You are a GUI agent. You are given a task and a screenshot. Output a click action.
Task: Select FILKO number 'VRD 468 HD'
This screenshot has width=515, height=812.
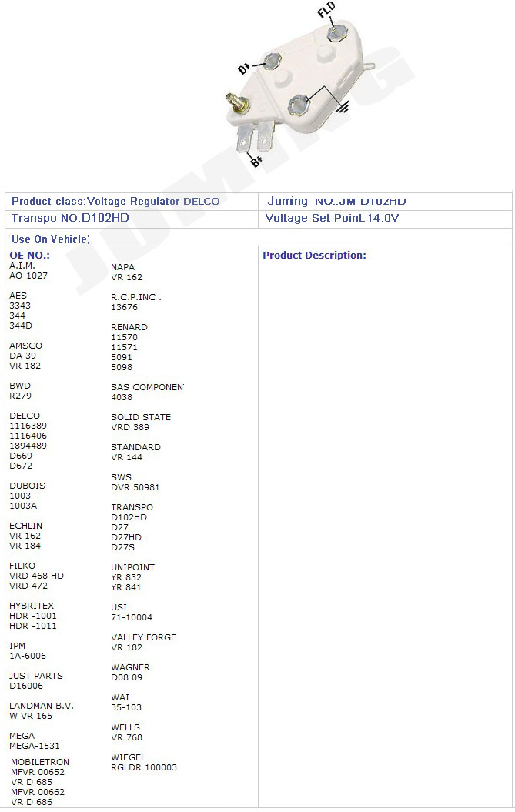point(36,576)
